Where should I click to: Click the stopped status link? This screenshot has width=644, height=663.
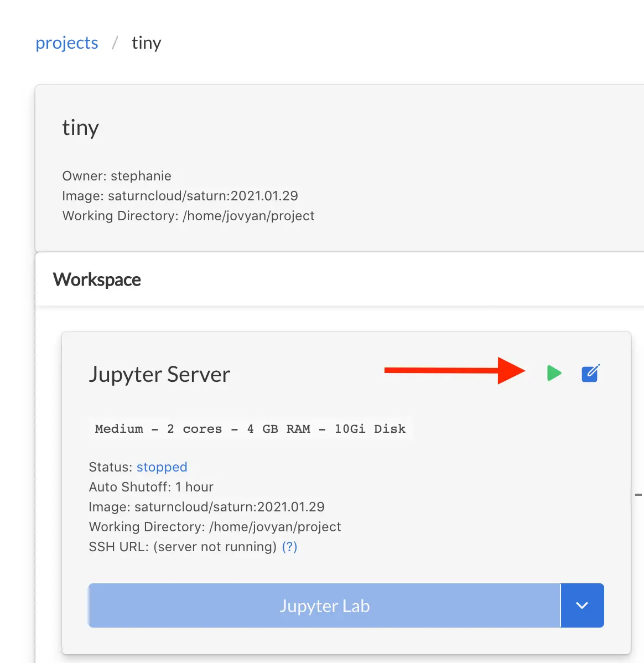162,467
